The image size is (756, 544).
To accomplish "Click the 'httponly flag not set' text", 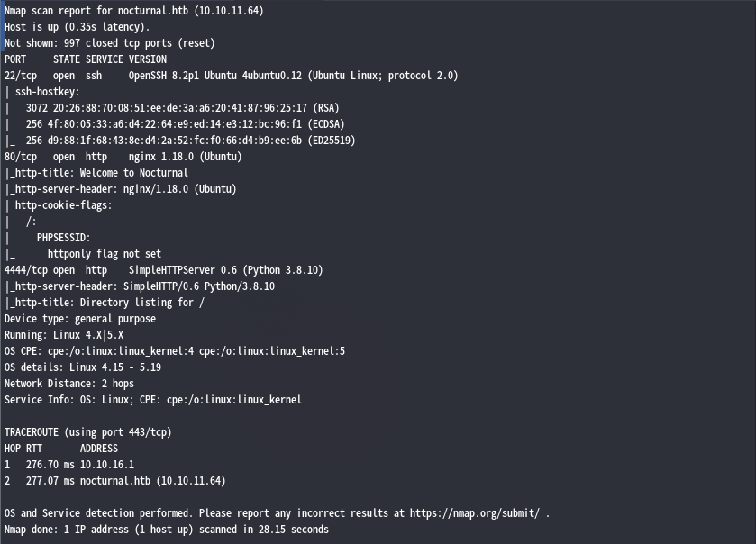I will pyautogui.click(x=105, y=254).
